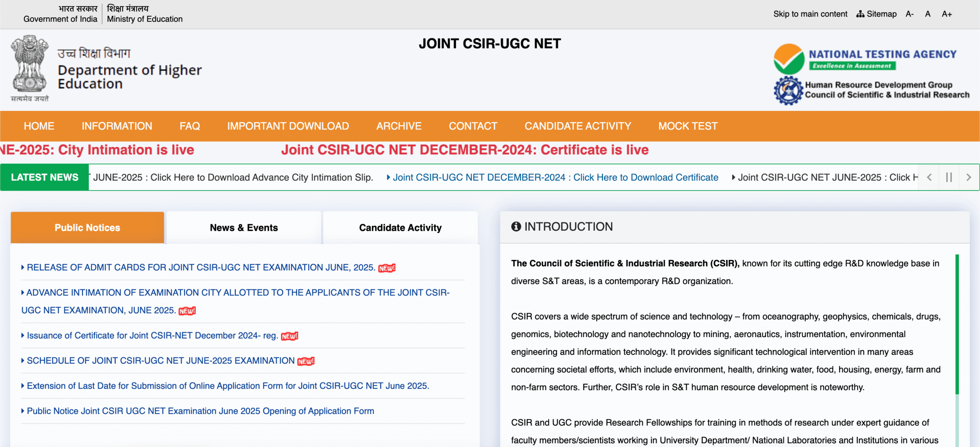Open the FAQ menu item
The height and width of the screenshot is (447, 980).
click(189, 126)
